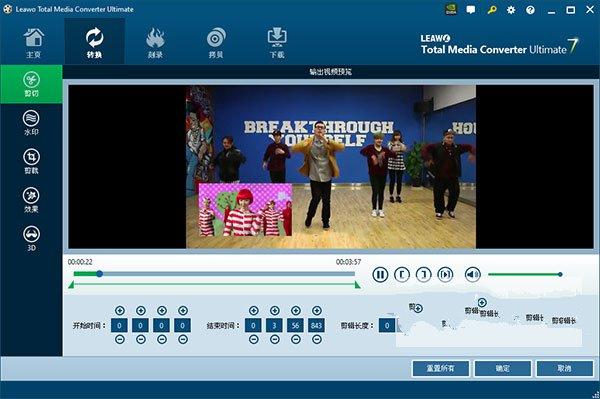
Task: Click the start time hours field
Action: [119, 325]
